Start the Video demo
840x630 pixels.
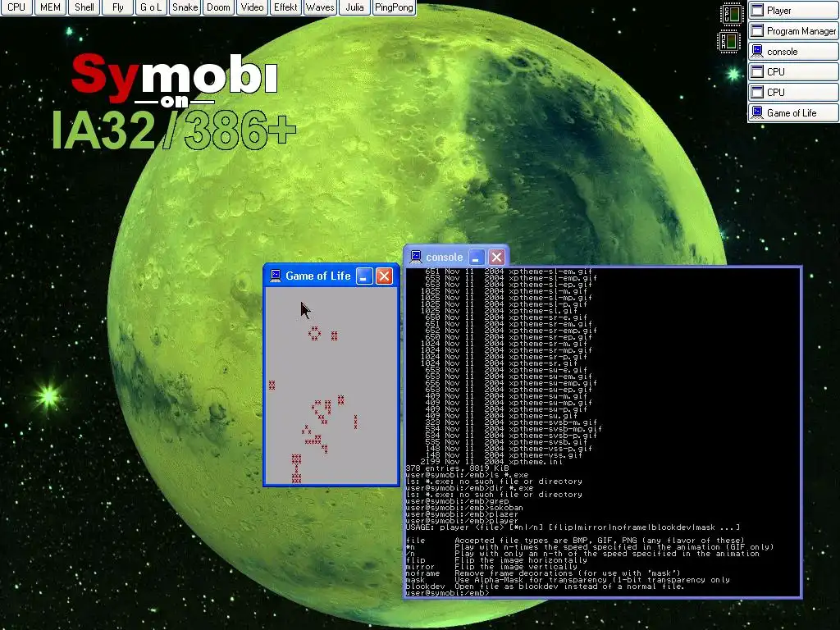252,7
